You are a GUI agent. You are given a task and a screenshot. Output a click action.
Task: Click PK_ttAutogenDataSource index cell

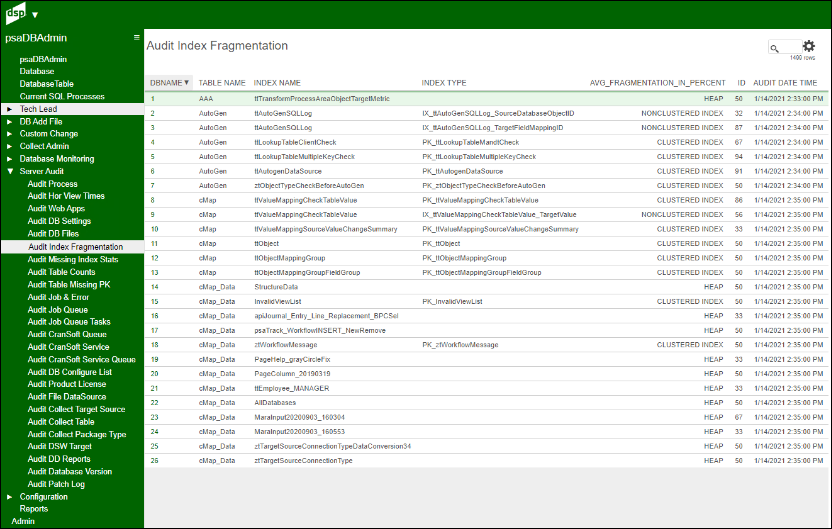[x=463, y=171]
